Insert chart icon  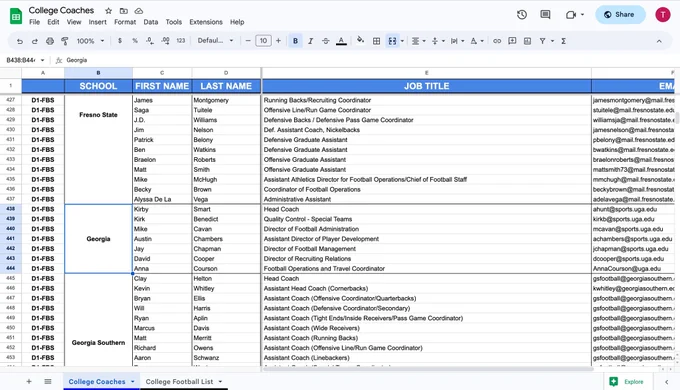pyautogui.click(x=527, y=41)
